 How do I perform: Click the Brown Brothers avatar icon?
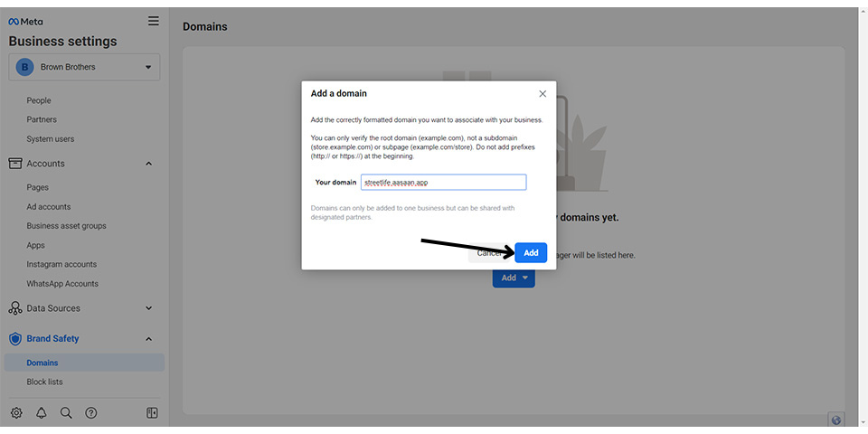(25, 67)
